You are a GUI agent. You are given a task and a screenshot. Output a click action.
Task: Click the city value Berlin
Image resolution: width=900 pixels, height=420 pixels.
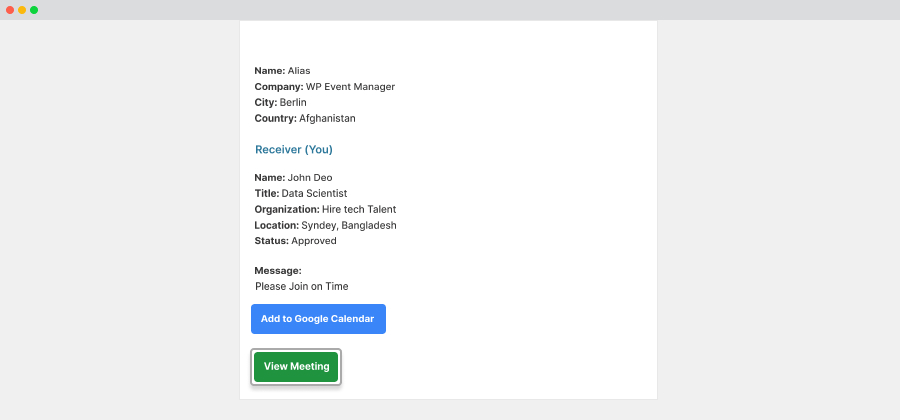click(293, 103)
